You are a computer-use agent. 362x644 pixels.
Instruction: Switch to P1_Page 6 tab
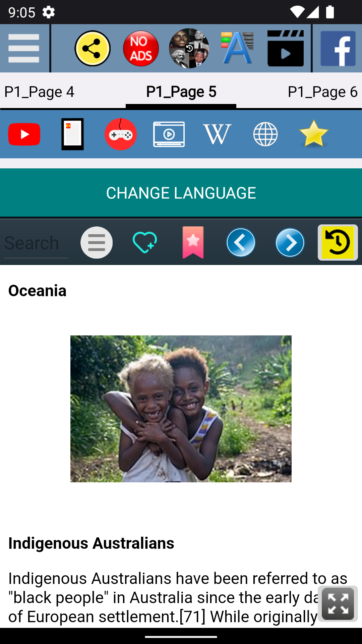coord(322,92)
